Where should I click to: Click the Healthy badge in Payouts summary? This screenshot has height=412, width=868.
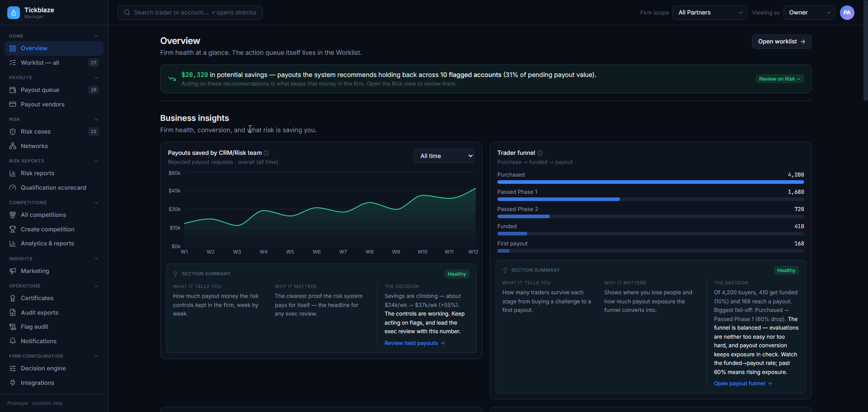click(457, 274)
